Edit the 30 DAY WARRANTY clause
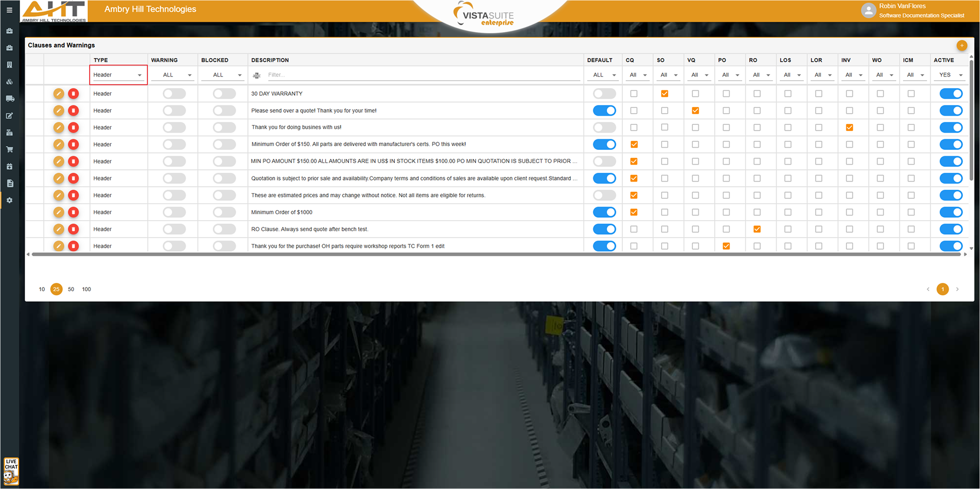Screen dimensions: 980x489 [59, 94]
